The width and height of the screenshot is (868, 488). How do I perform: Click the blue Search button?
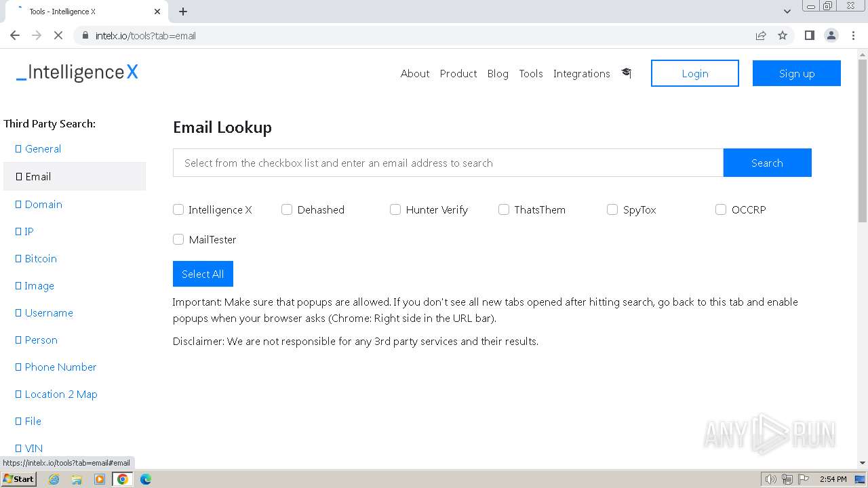click(x=767, y=163)
